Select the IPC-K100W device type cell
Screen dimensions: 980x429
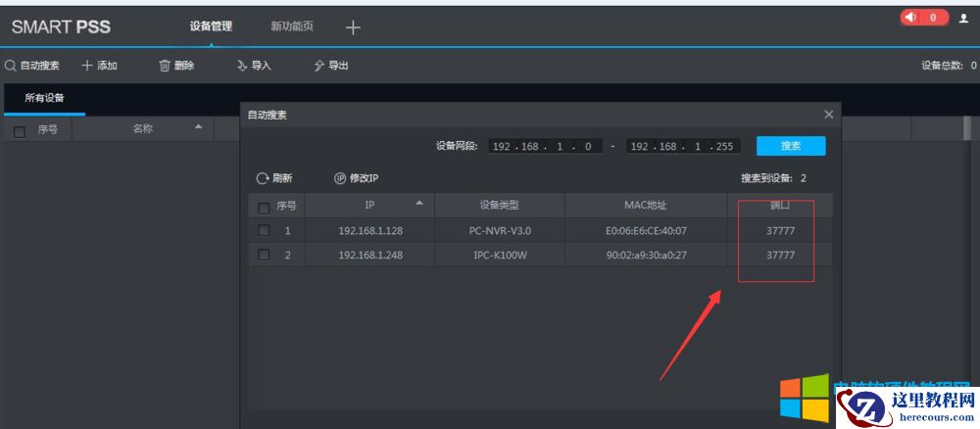(500, 256)
